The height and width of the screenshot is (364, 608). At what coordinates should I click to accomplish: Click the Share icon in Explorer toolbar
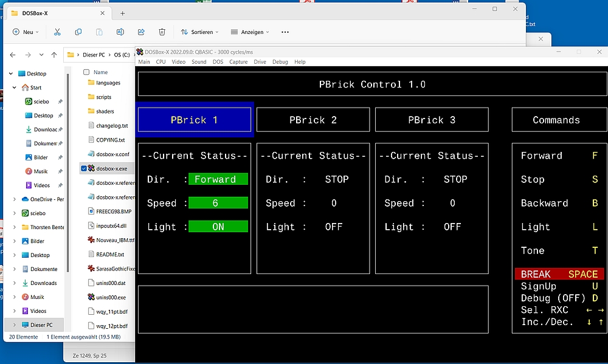[141, 32]
